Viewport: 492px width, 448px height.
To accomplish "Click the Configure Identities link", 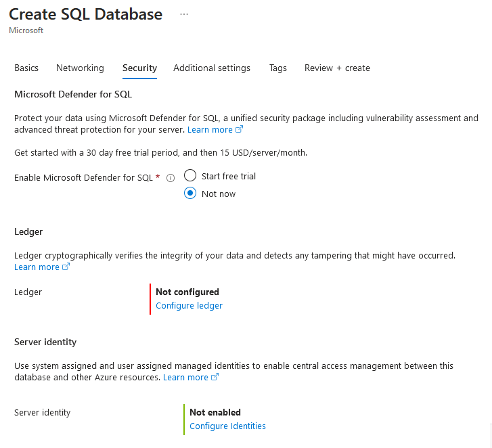I will [x=227, y=426].
